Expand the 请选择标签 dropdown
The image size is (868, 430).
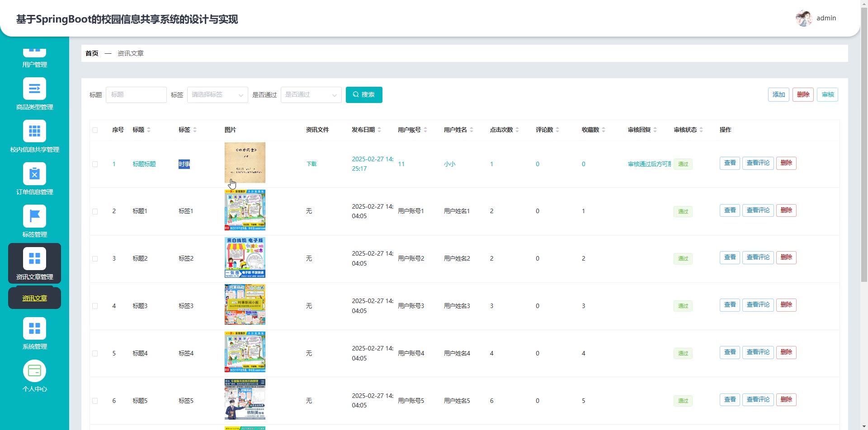[217, 95]
